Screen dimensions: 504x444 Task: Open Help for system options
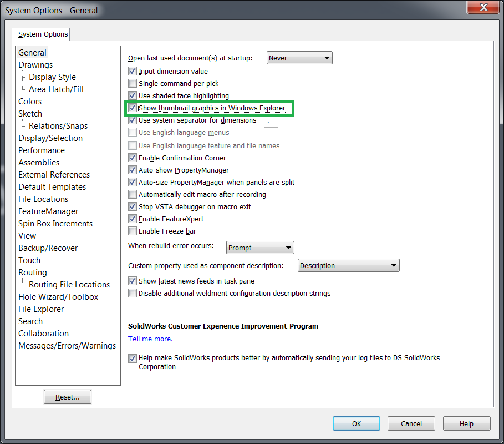[466, 423]
